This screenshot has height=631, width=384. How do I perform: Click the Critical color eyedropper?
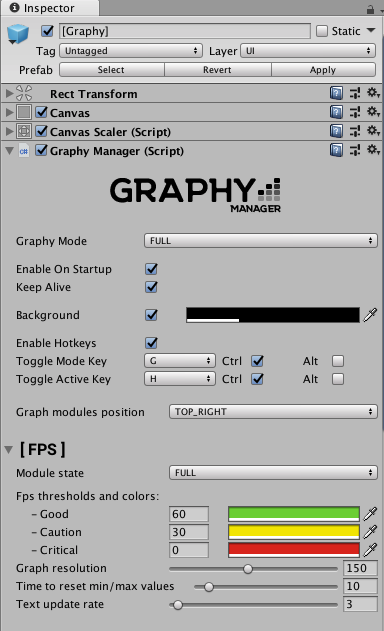[370, 550]
